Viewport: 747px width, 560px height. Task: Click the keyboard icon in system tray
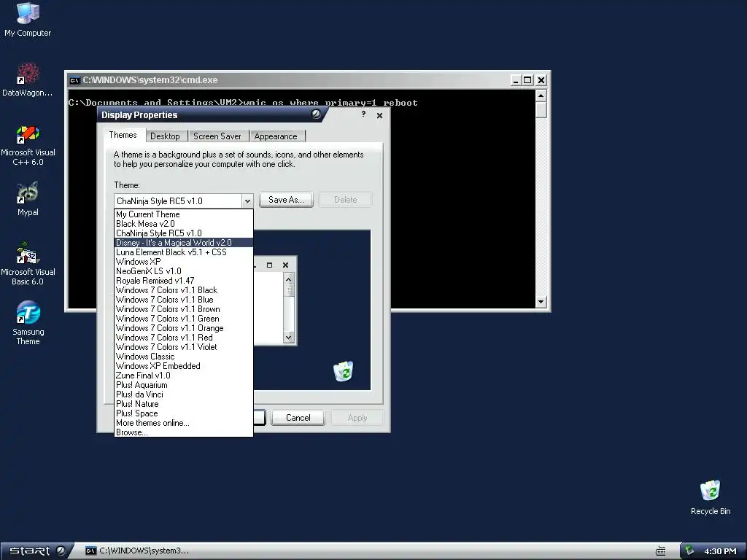[x=660, y=551]
